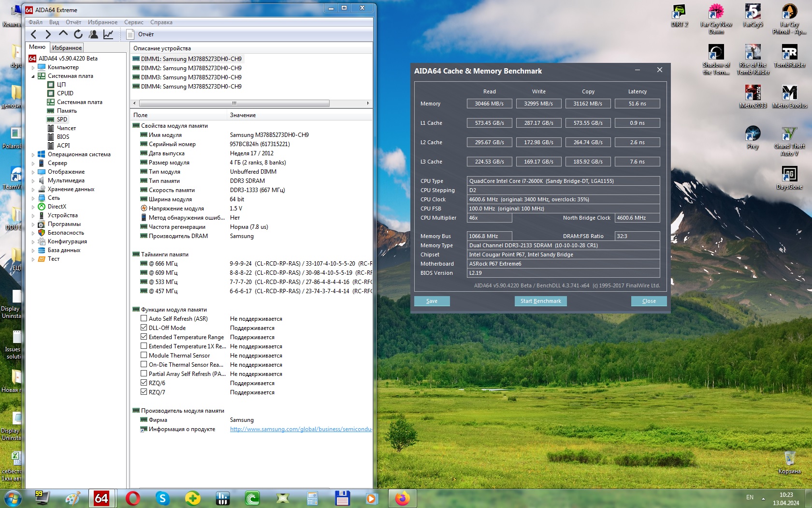Open Rise of the Tomb Raider shortcut
This screenshot has height=508, width=812.
(x=753, y=60)
